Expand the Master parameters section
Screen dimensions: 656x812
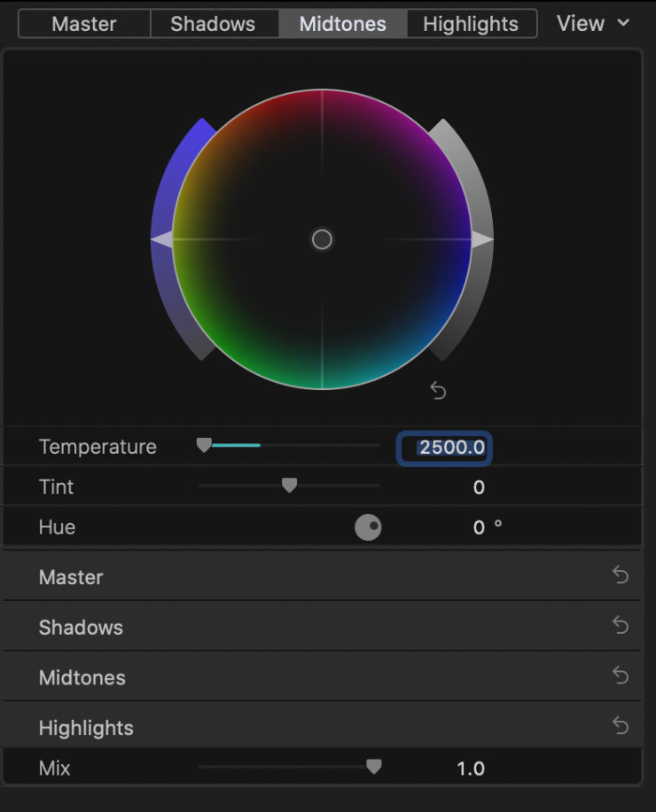click(x=71, y=577)
